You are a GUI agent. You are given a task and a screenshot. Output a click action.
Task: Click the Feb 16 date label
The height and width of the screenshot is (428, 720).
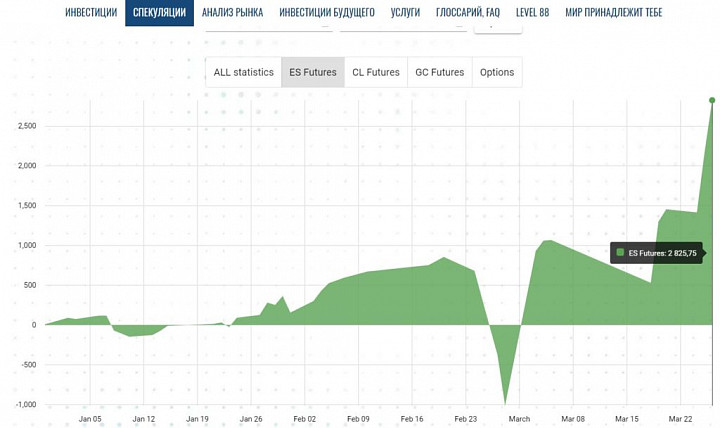tap(412, 419)
